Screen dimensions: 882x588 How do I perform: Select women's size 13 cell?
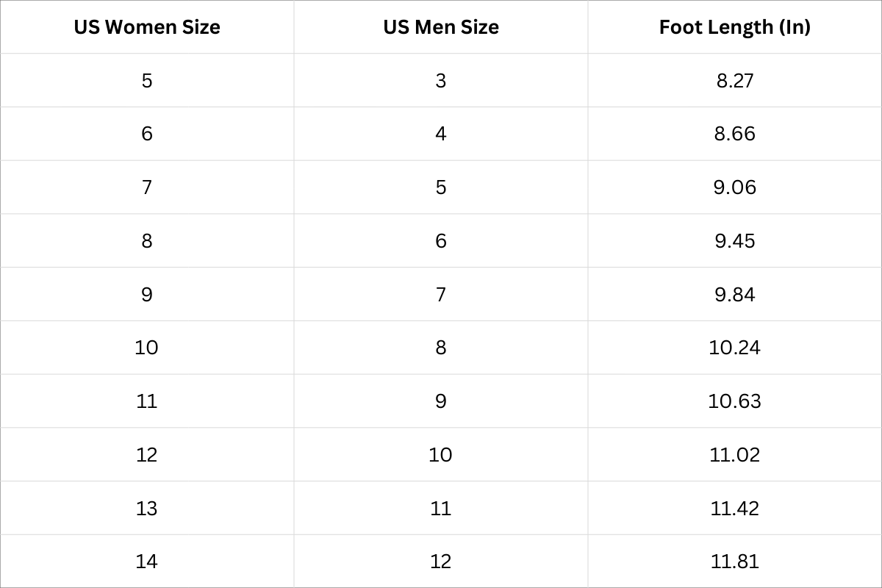pyautogui.click(x=147, y=508)
